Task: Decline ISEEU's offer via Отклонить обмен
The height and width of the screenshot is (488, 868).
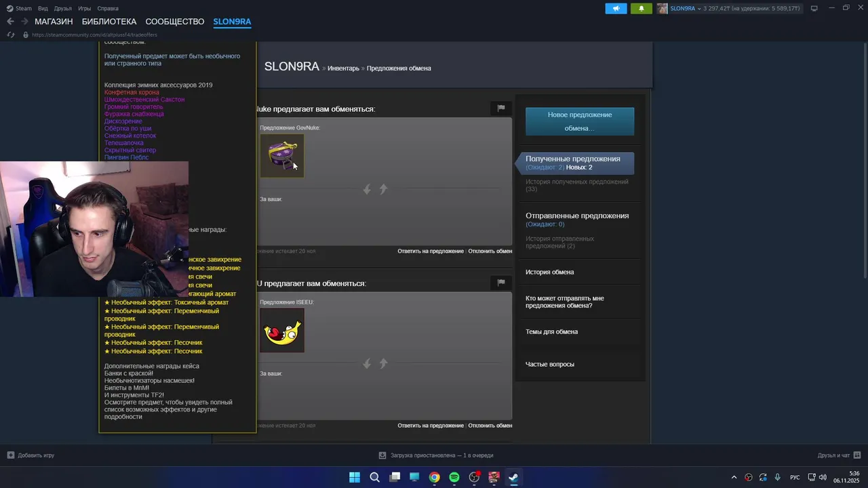Action: (x=490, y=426)
